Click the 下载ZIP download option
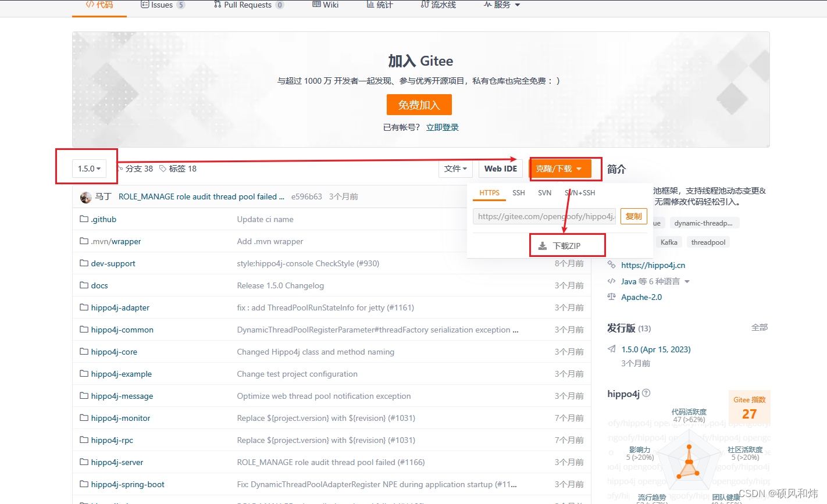 coord(559,246)
